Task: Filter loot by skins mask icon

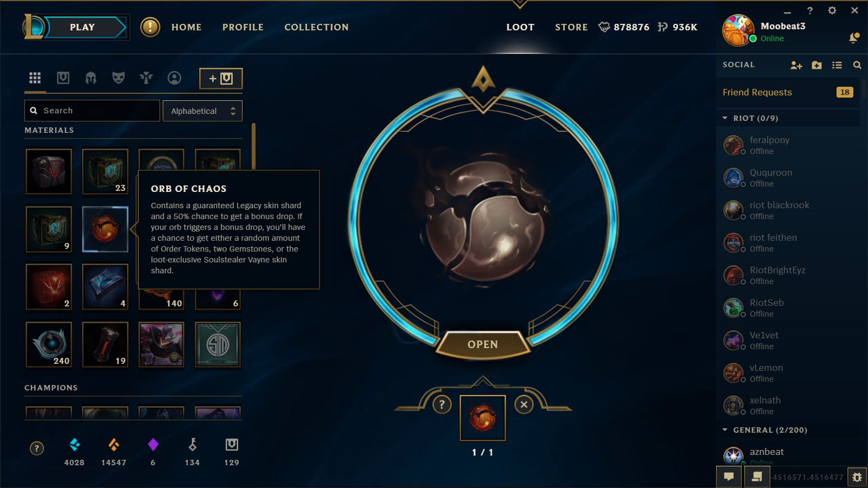Action: (x=118, y=78)
